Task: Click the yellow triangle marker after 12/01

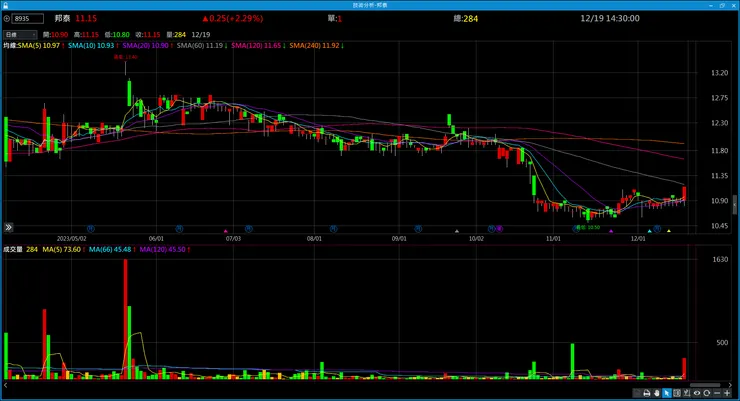Action: tap(669, 231)
